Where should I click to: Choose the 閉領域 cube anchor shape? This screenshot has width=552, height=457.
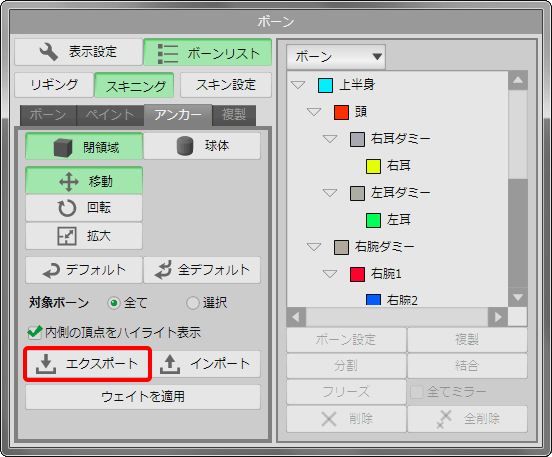tap(84, 146)
